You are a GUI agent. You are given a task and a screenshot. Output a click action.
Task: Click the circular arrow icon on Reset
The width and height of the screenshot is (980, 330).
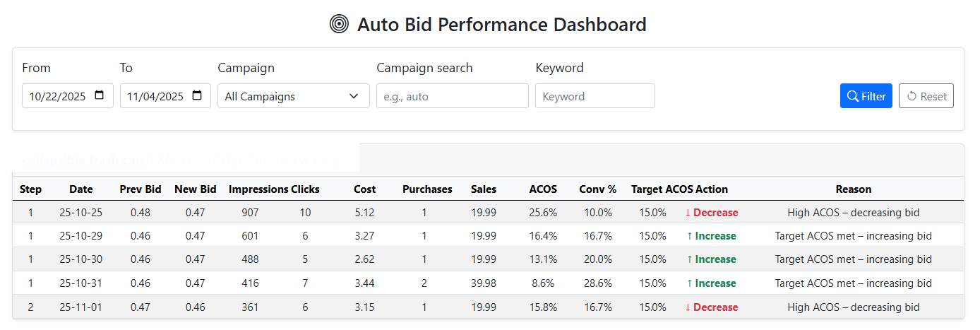tap(912, 96)
